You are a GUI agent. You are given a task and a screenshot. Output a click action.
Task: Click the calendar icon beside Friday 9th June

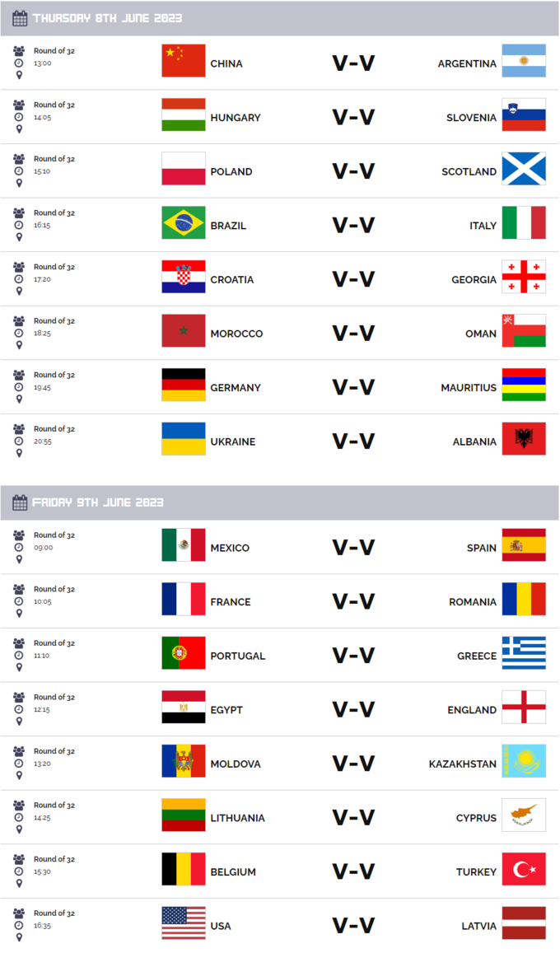21,502
